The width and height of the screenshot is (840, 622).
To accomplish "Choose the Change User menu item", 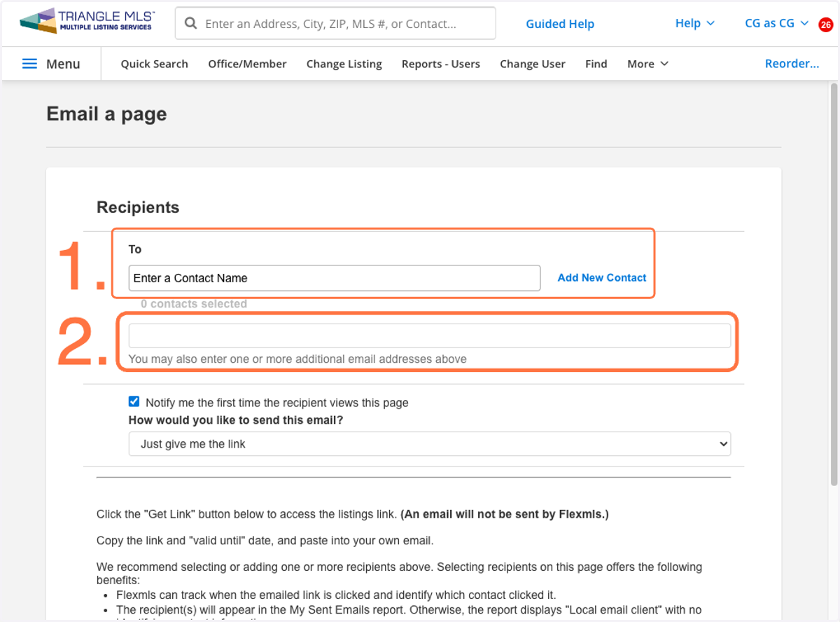I will coord(532,64).
